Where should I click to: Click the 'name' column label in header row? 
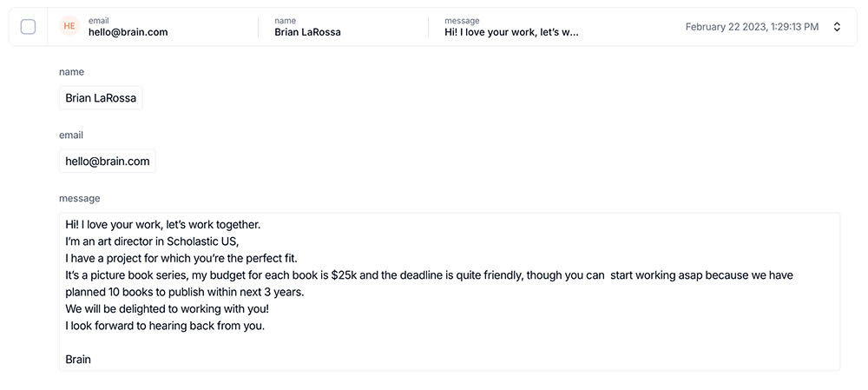coord(285,20)
